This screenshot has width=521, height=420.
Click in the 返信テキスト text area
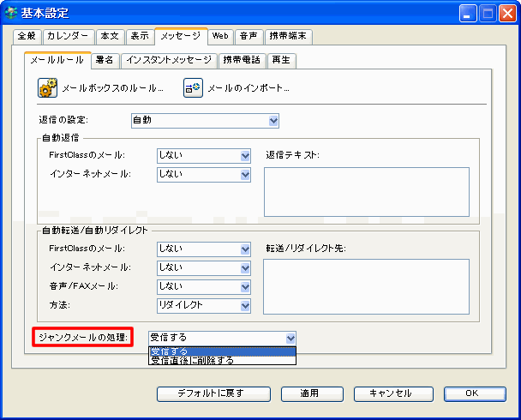(366, 191)
